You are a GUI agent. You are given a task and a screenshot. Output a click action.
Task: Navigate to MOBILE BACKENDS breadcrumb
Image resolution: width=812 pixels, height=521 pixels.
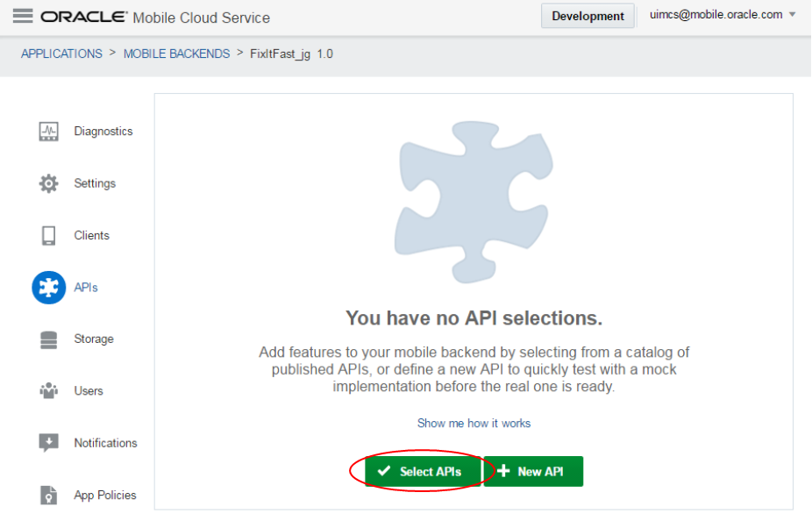[176, 54]
